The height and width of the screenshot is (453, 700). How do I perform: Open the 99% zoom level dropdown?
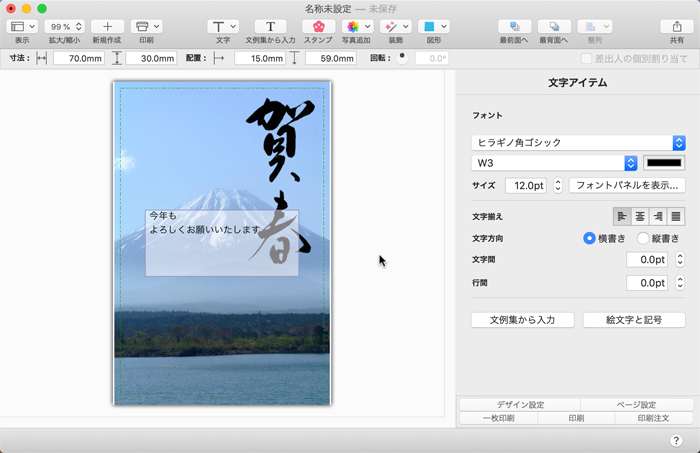pos(64,26)
